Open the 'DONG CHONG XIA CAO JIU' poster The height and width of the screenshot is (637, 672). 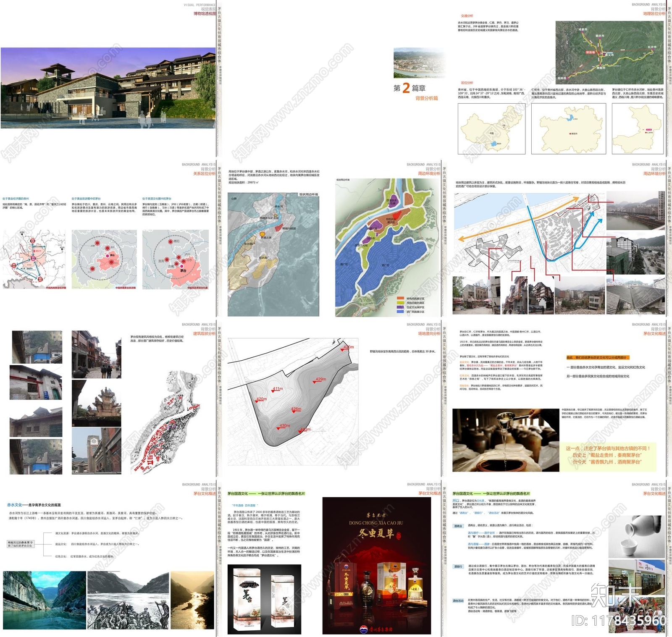(x=377, y=566)
